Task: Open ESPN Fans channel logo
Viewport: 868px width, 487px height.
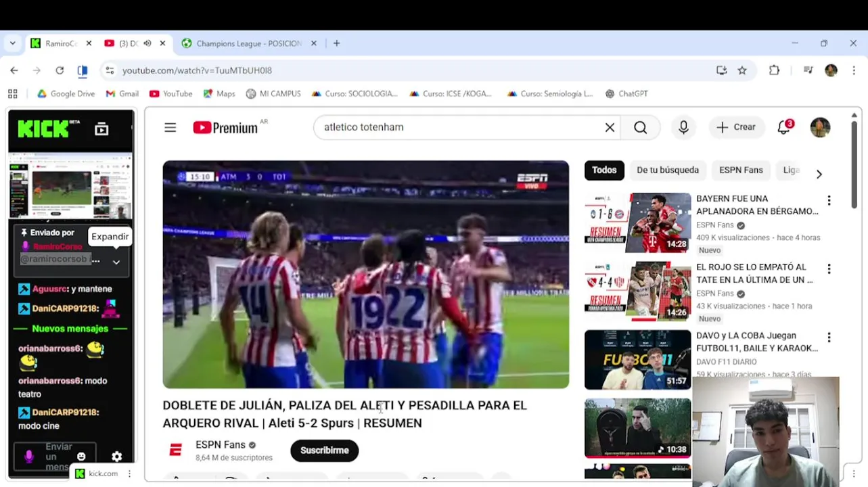Action: (x=176, y=450)
